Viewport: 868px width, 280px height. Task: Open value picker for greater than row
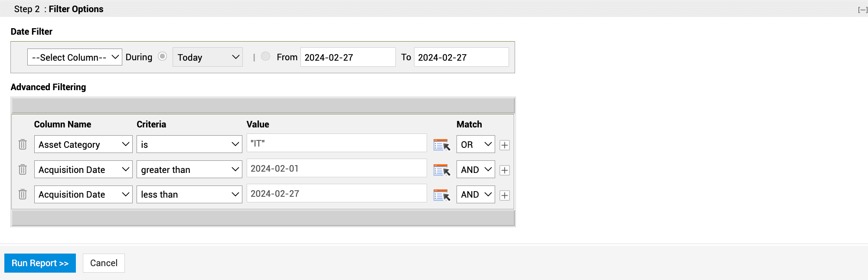[442, 170]
